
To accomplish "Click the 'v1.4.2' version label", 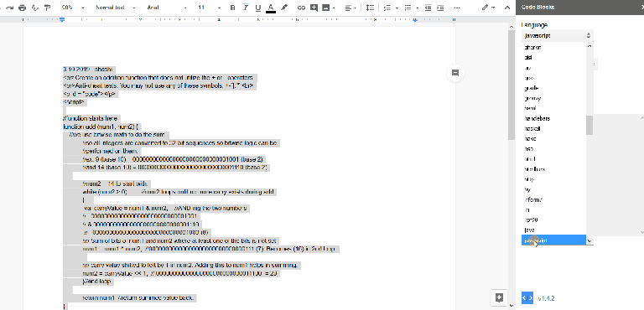I will (546, 298).
